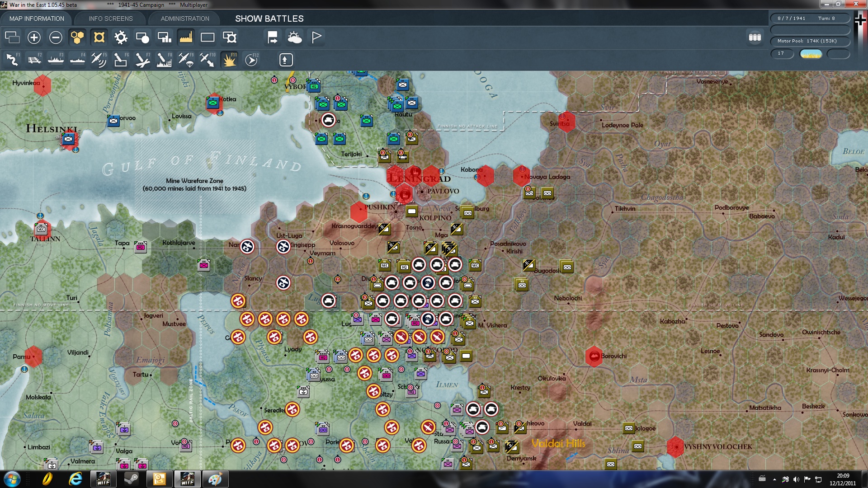Click the up-arrow box toolbar icon
This screenshot has width=868, height=488.
tap(286, 60)
